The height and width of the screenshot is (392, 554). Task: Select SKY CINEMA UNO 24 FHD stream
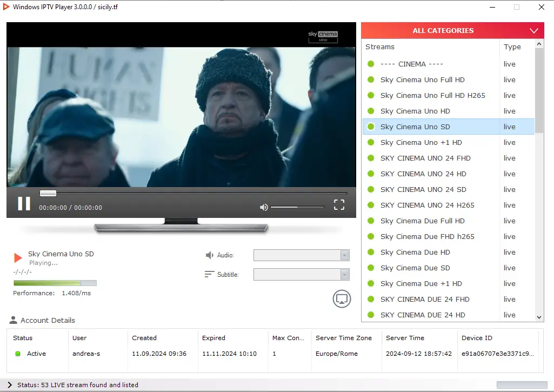point(449,158)
